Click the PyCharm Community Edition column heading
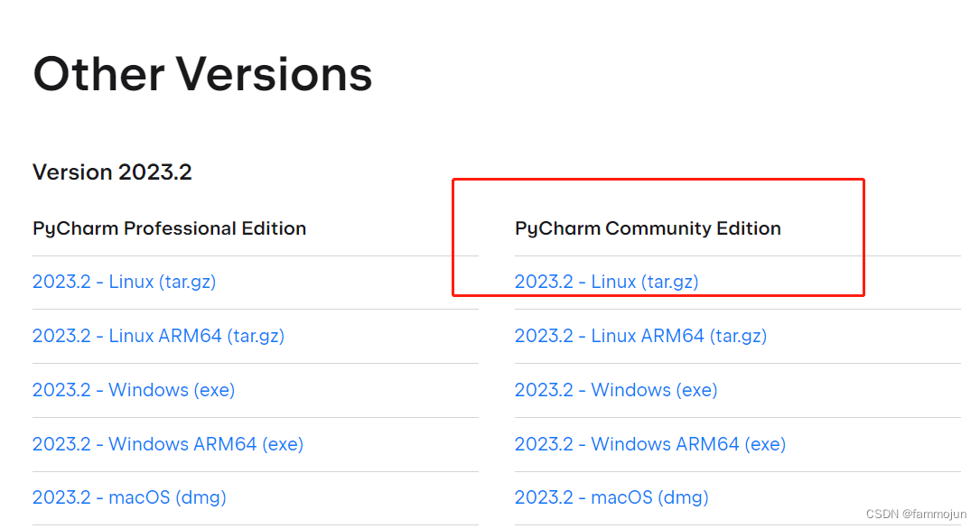 pyautogui.click(x=648, y=228)
